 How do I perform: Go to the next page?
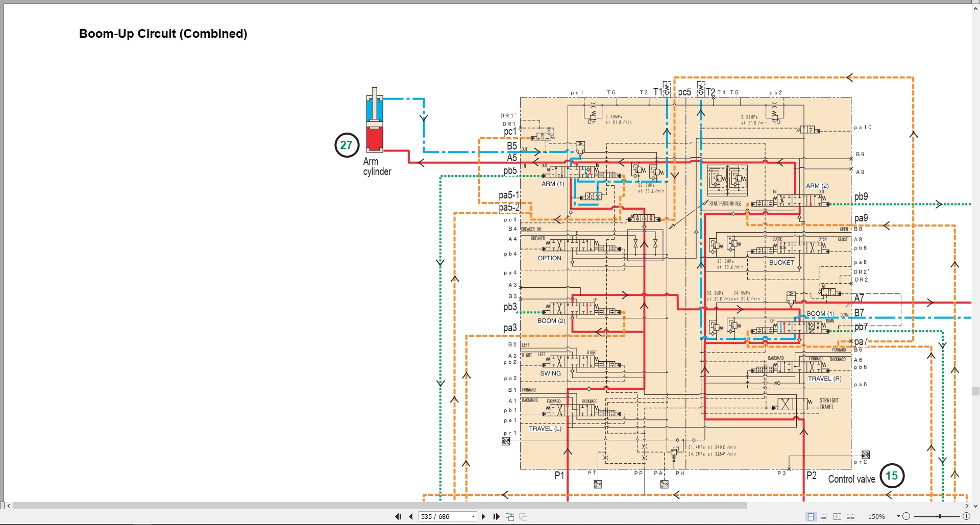(x=484, y=517)
